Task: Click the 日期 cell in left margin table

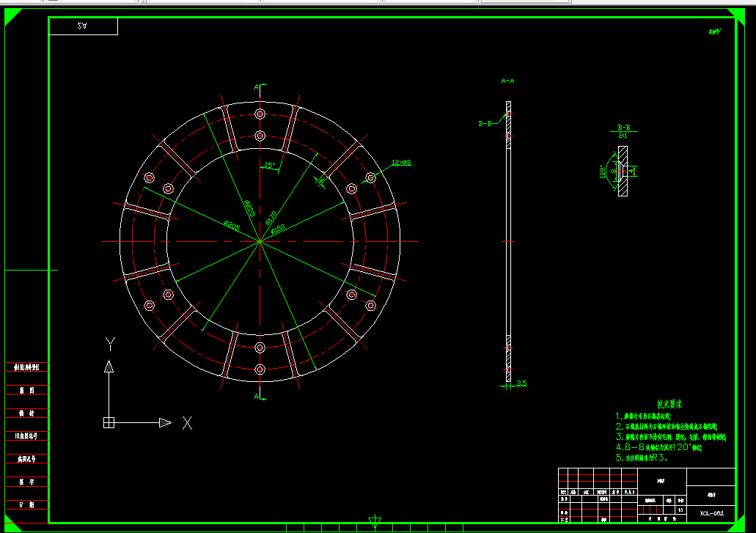Action: (x=27, y=504)
